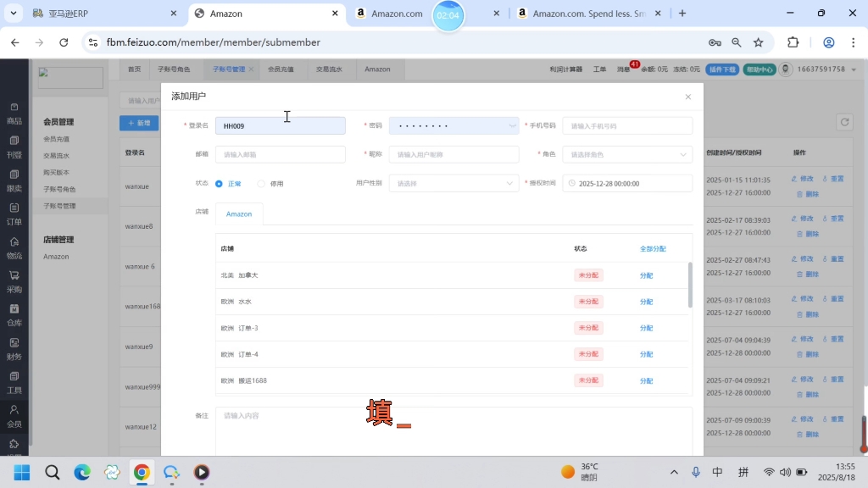Open the Amazon tab in the top bar

pyautogui.click(x=377, y=69)
